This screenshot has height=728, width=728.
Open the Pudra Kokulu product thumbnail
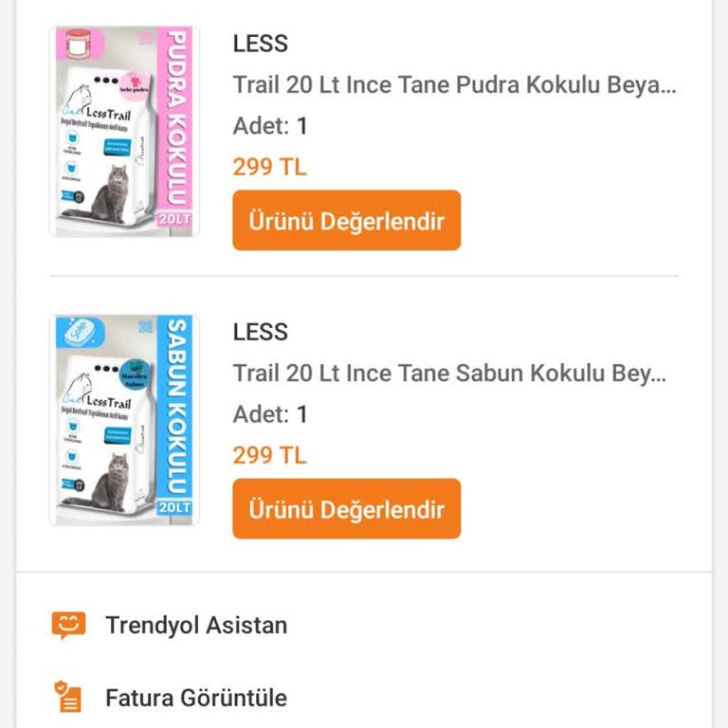pyautogui.click(x=124, y=132)
